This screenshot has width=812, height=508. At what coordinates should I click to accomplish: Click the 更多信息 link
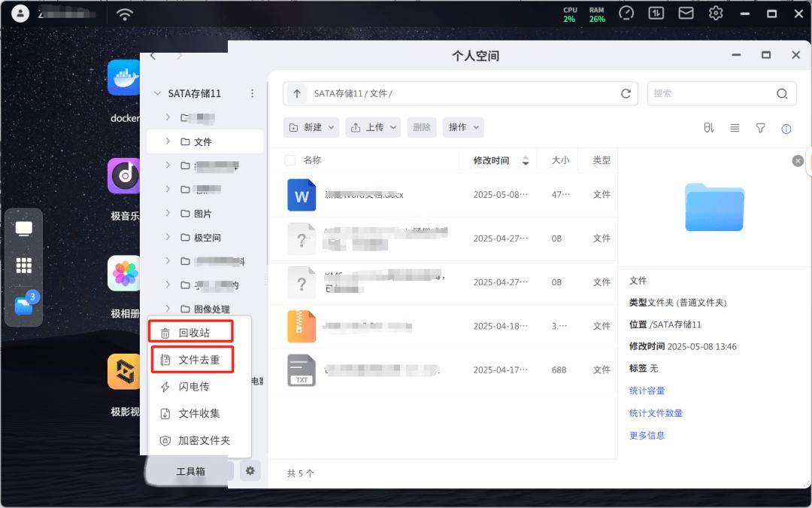647,436
